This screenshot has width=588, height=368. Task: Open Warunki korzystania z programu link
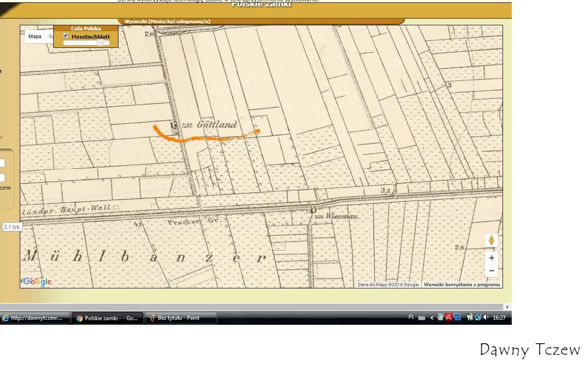pyautogui.click(x=462, y=285)
